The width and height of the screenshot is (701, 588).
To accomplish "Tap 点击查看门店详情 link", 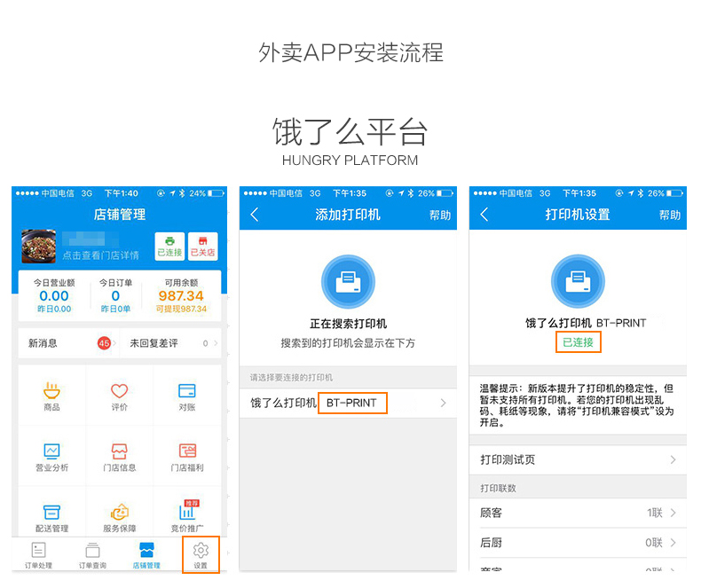I will coord(100,255).
